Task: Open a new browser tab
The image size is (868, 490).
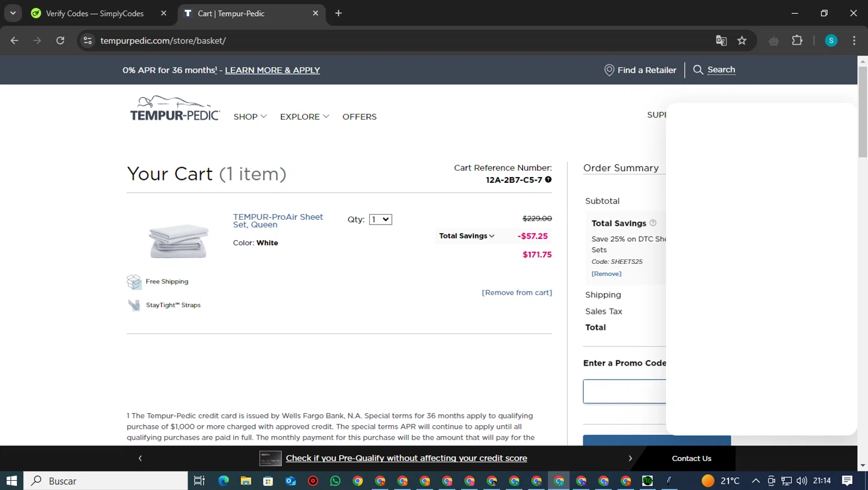Action: (339, 13)
